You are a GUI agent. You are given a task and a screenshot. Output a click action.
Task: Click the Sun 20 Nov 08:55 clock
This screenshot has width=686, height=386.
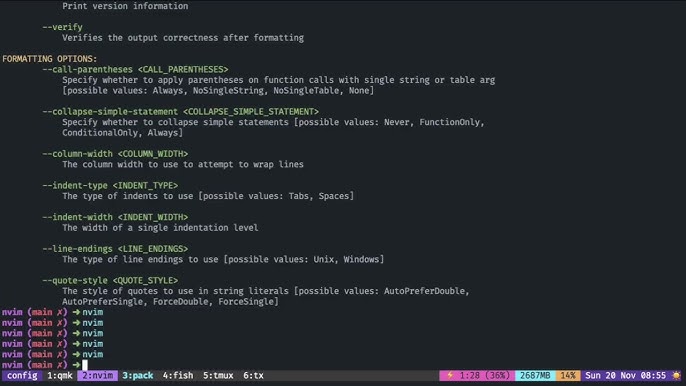click(x=625, y=375)
